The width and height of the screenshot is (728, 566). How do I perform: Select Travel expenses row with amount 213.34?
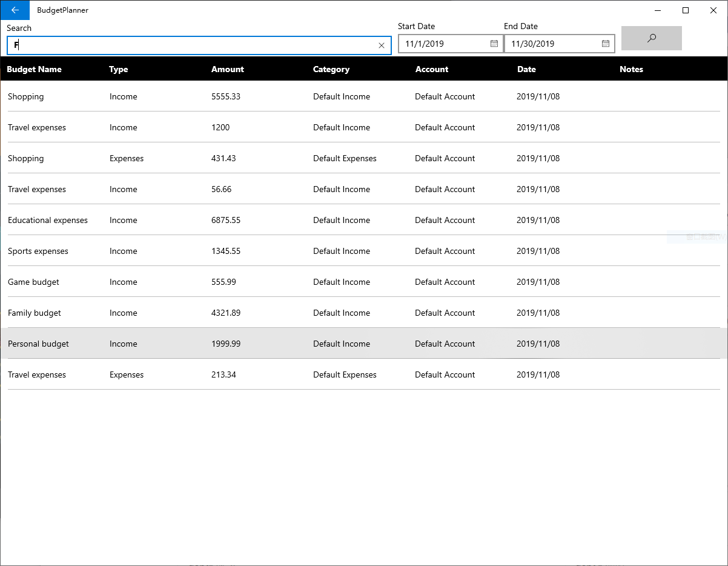click(x=364, y=375)
